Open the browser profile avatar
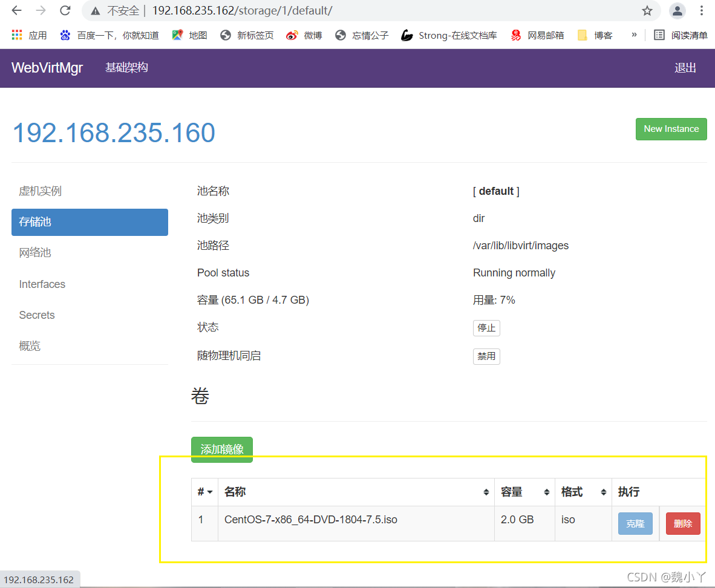Screen dimensions: 715x588 coord(677,11)
